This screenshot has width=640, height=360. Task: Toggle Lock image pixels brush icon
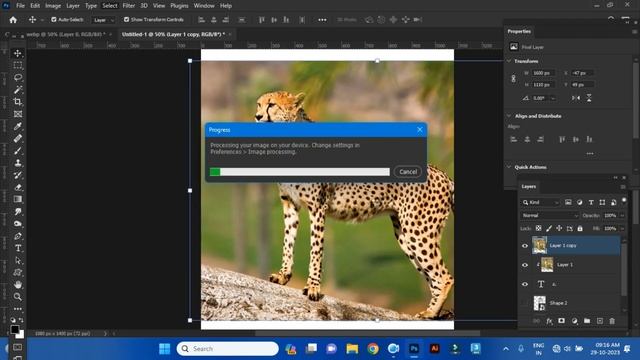pyautogui.click(x=549, y=229)
